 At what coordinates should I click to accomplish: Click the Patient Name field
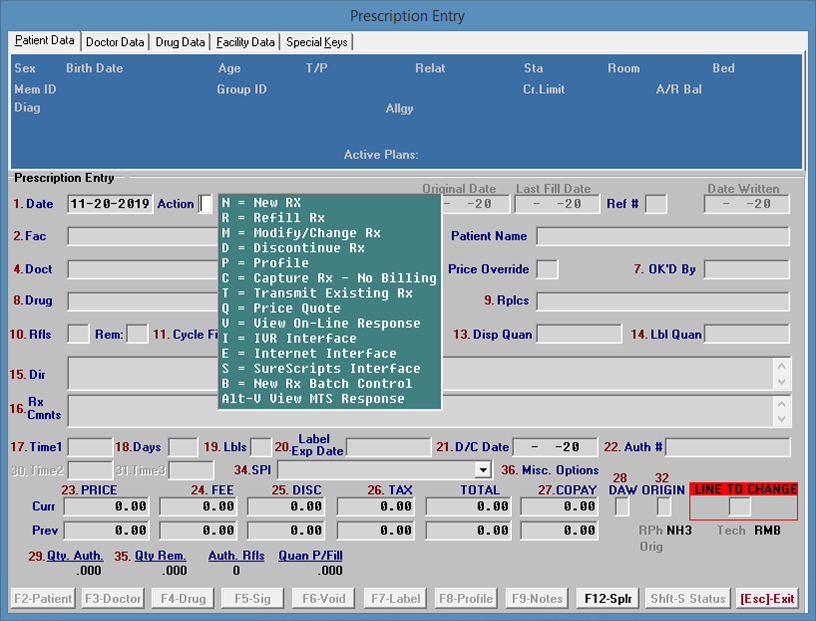coord(662,237)
